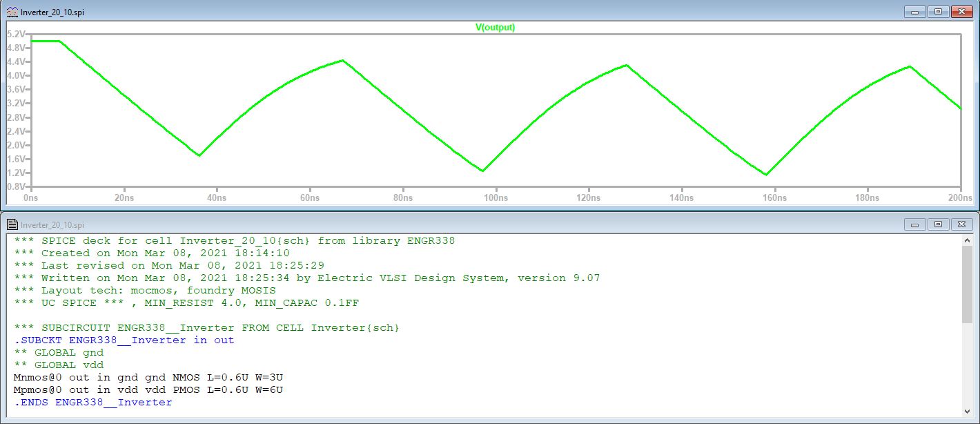The width and height of the screenshot is (980, 424).
Task: Minimize the netlist text window
Action: click(915, 224)
